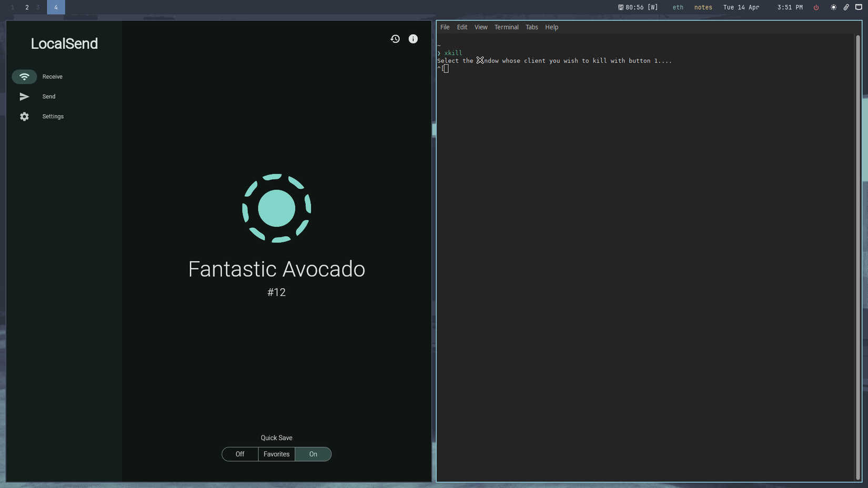Click the eth link in the top bar
Screen dimensions: 868x488
678,7
